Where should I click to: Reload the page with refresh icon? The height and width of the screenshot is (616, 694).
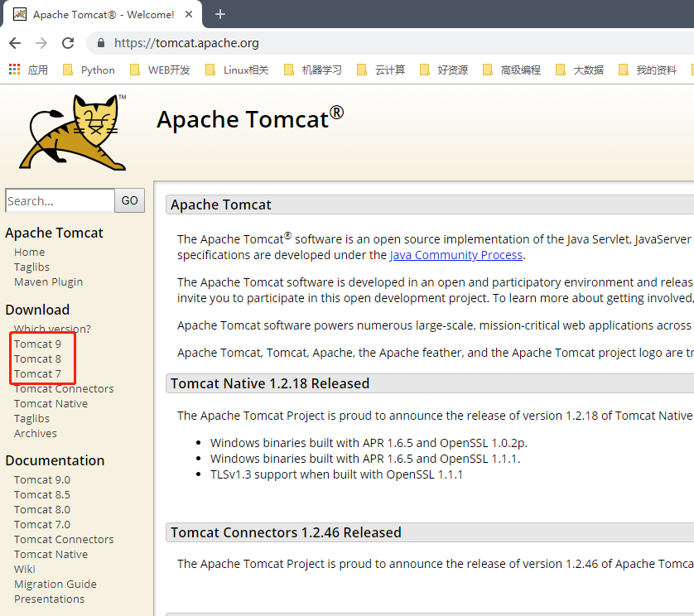(x=69, y=43)
